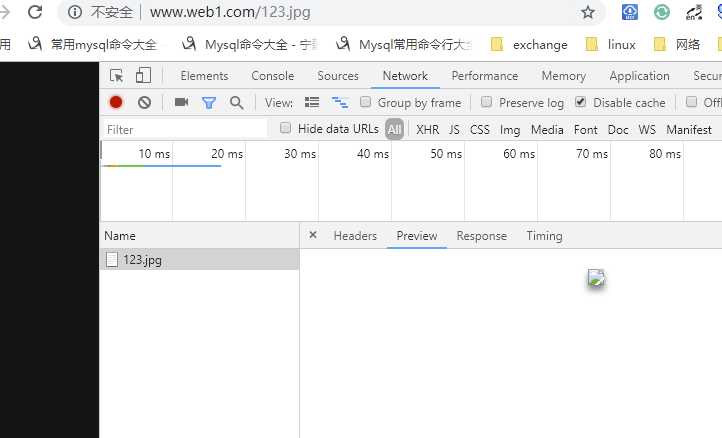Filter requests by Img
The height and width of the screenshot is (438, 722).
point(510,130)
